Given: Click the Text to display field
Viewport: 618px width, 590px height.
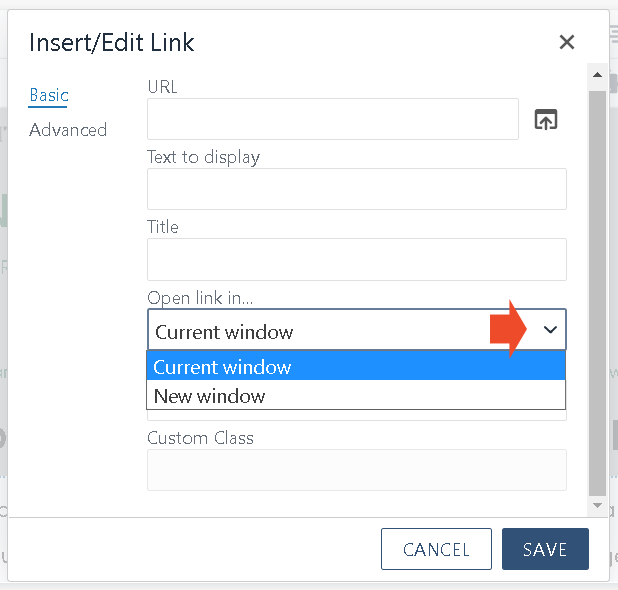Looking at the screenshot, I should (x=357, y=189).
